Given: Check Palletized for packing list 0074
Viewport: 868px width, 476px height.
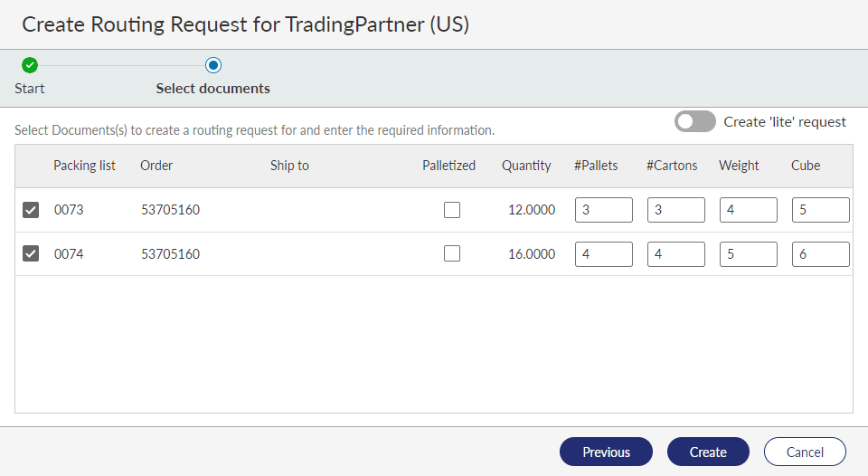Looking at the screenshot, I should pos(452,254).
